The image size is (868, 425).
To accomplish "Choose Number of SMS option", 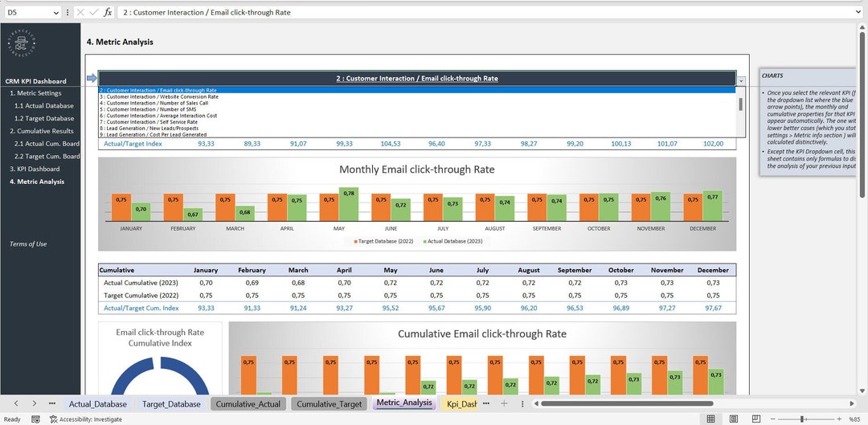I will click(417, 109).
